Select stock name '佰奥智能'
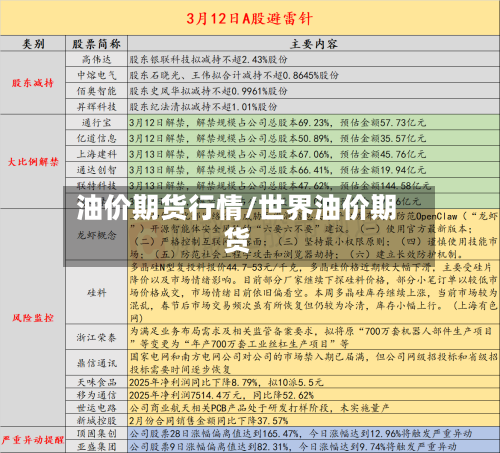The width and height of the screenshot is (500, 453). [x=96, y=91]
